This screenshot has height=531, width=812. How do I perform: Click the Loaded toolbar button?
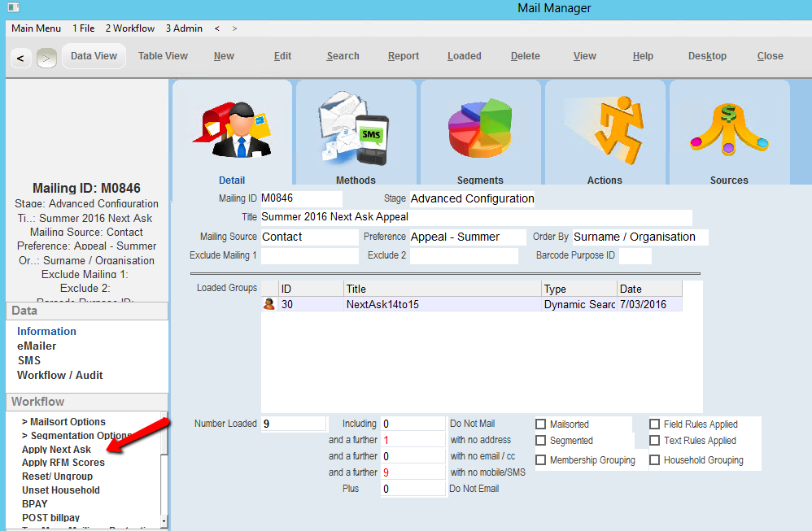point(464,56)
